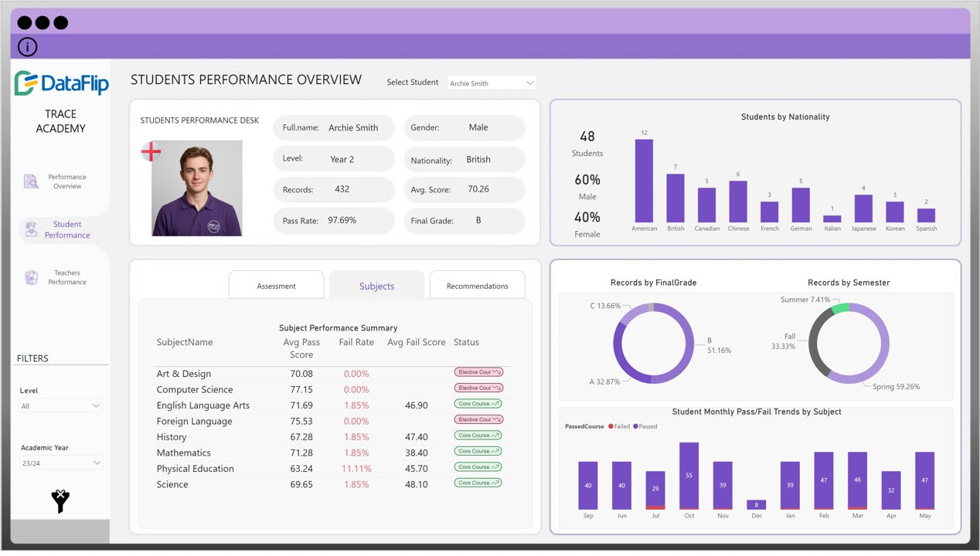The image size is (980, 556).
Task: Click the British nationality bar
Action: point(675,198)
